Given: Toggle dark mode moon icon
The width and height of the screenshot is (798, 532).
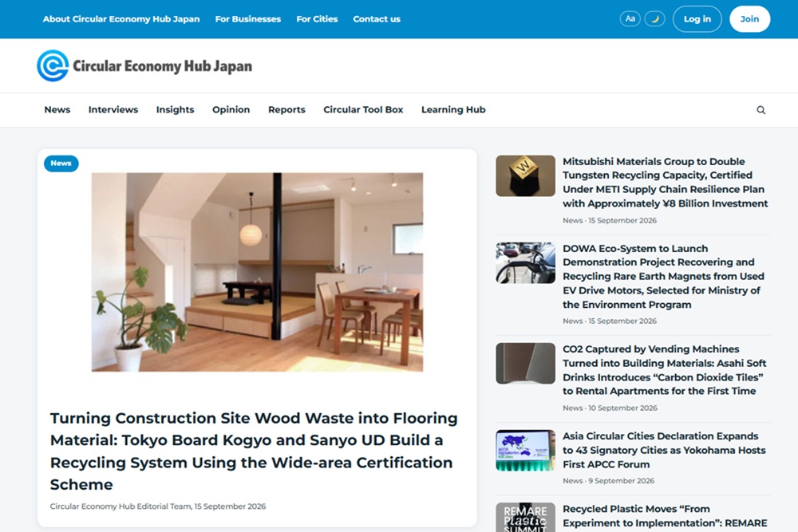Looking at the screenshot, I should pos(654,19).
